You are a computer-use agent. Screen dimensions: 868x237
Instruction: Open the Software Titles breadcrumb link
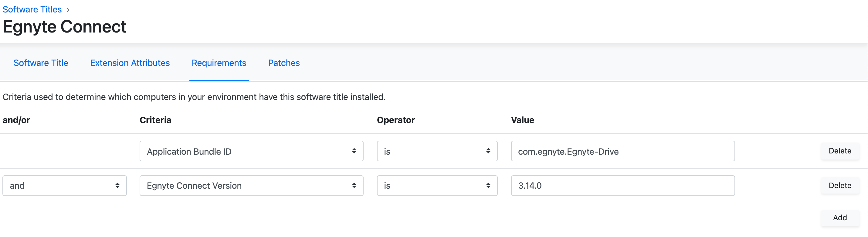point(32,9)
